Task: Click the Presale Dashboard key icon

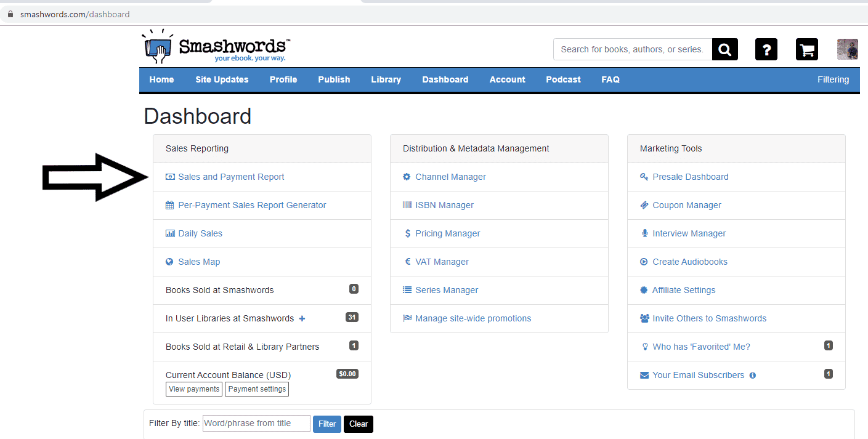Action: pos(644,177)
